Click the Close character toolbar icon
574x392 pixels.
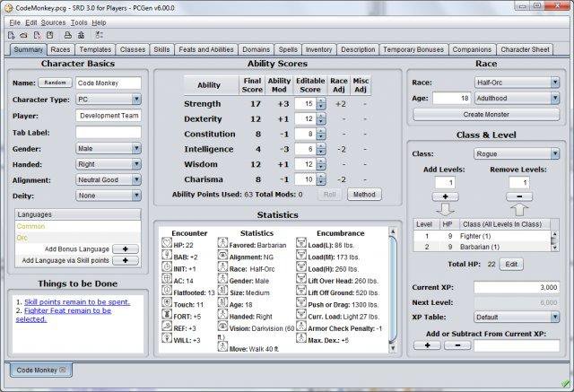[37, 35]
